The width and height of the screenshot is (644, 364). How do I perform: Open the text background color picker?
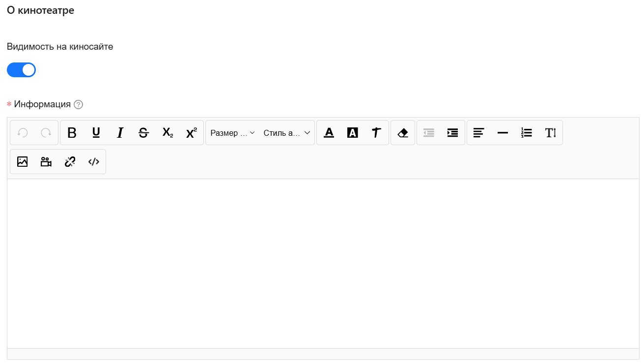(x=353, y=133)
